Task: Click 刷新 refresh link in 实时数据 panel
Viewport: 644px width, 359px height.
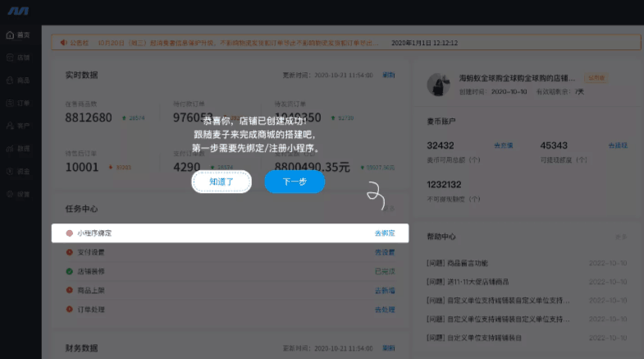Action: (389, 75)
